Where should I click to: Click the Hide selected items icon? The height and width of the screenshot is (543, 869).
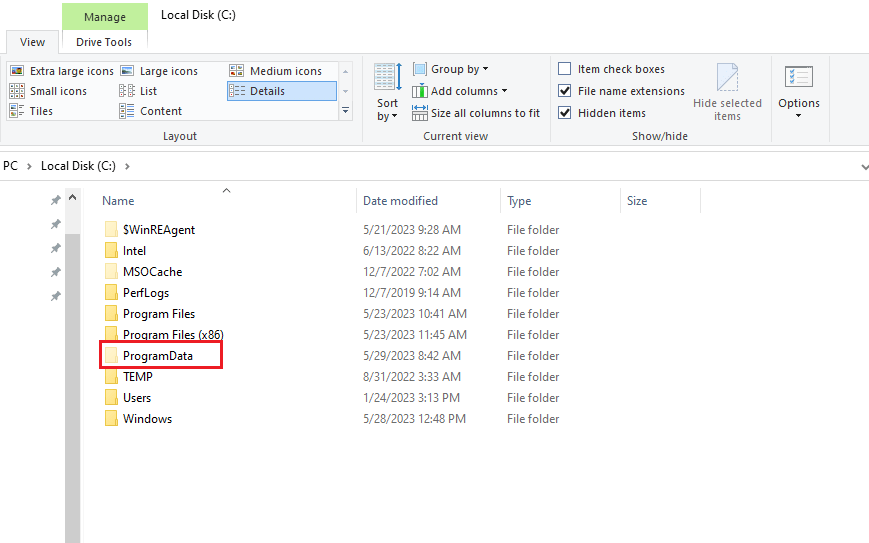[727, 79]
